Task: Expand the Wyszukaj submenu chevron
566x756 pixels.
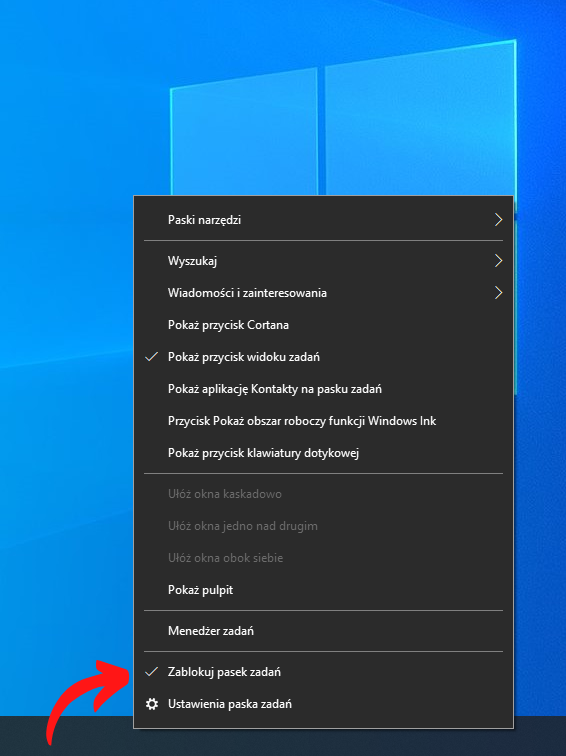Action: [x=499, y=261]
